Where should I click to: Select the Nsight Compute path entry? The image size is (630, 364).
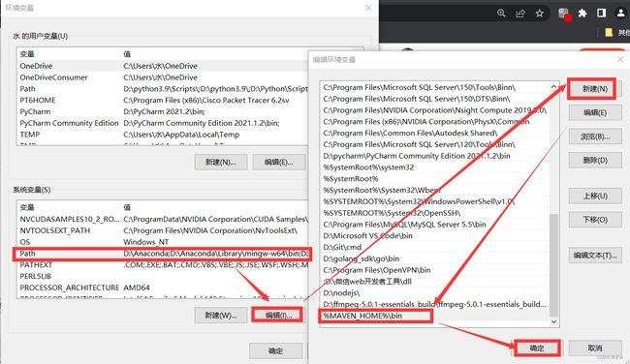[x=435, y=110]
